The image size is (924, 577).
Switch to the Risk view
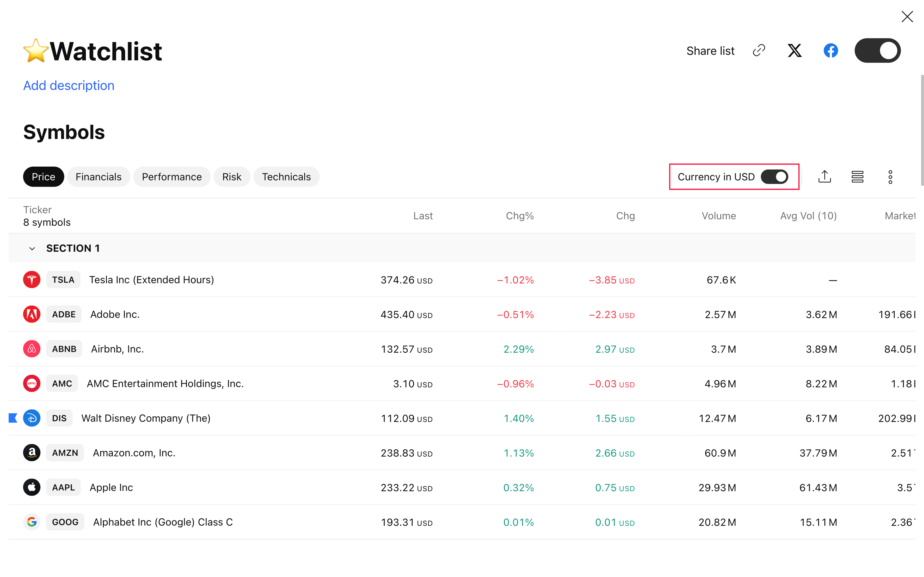pyautogui.click(x=232, y=176)
